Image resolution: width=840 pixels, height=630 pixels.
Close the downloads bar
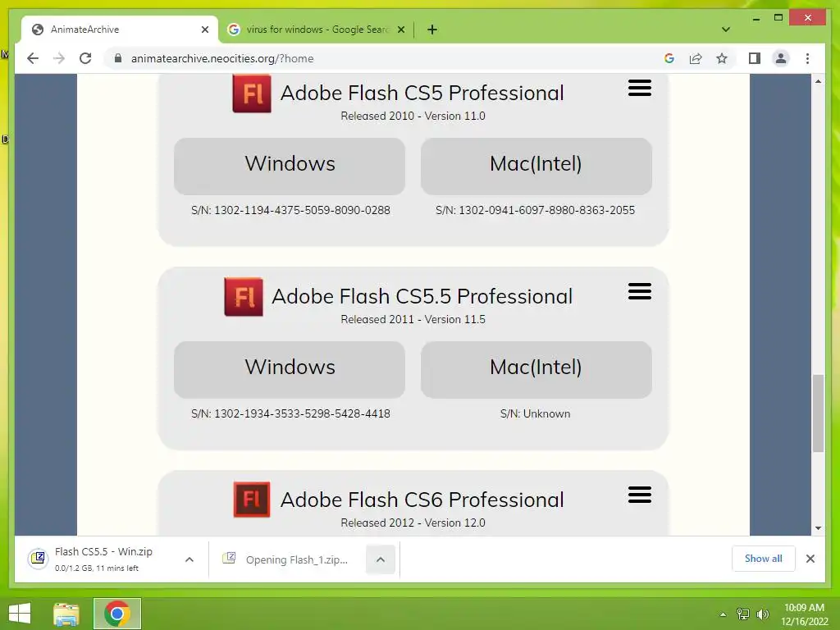pyautogui.click(x=810, y=559)
